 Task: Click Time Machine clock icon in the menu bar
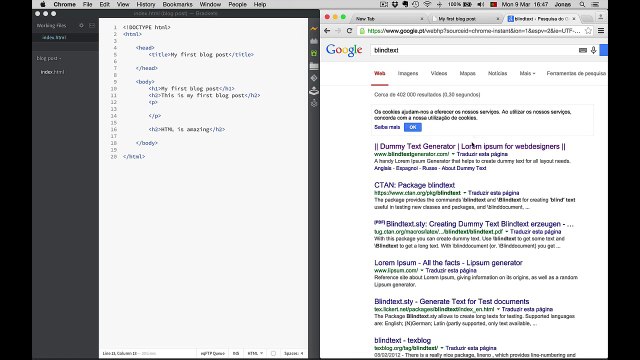pyautogui.click(x=416, y=4)
